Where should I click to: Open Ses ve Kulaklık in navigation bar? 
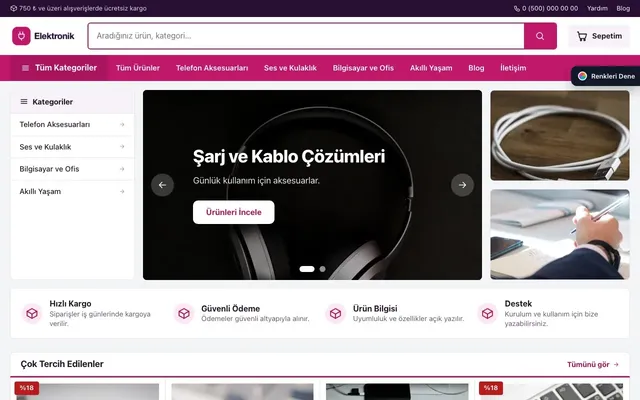pos(290,68)
